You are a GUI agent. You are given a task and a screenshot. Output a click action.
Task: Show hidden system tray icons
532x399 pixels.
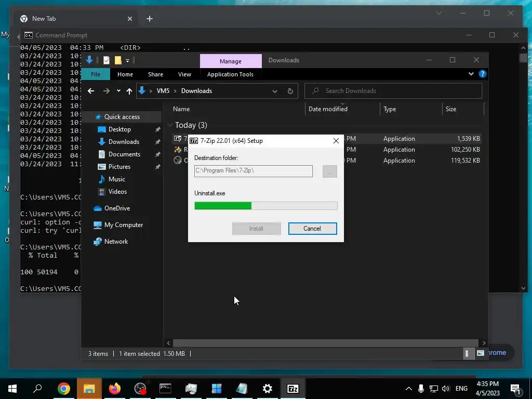click(x=409, y=389)
